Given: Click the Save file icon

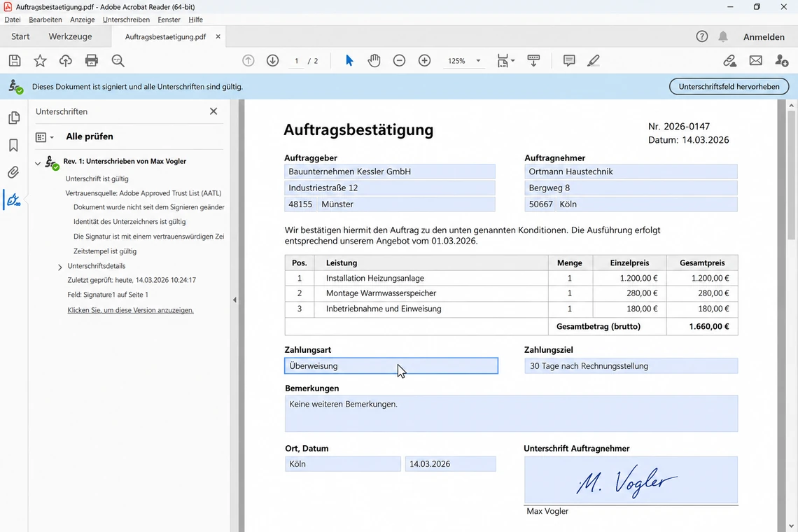Looking at the screenshot, I should click(x=15, y=61).
